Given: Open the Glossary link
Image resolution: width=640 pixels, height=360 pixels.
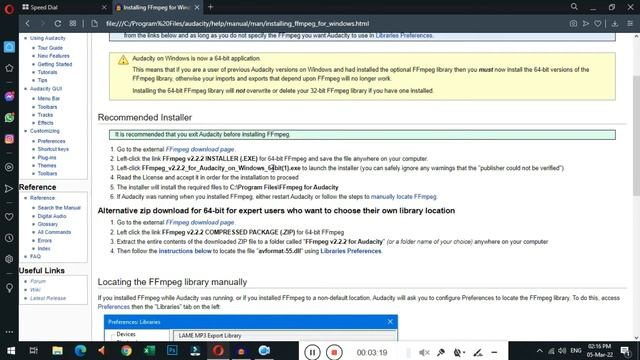Looking at the screenshot, I should 48,224.
